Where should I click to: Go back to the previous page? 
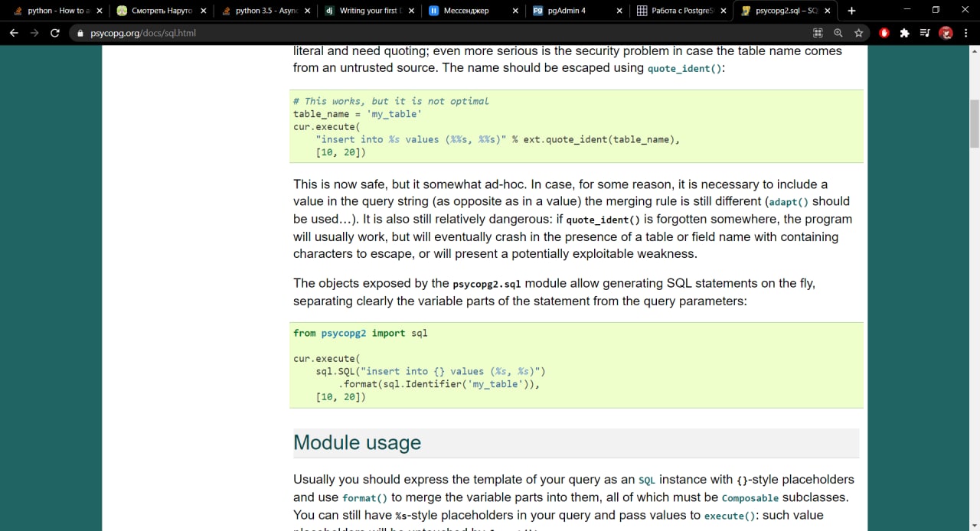(14, 33)
